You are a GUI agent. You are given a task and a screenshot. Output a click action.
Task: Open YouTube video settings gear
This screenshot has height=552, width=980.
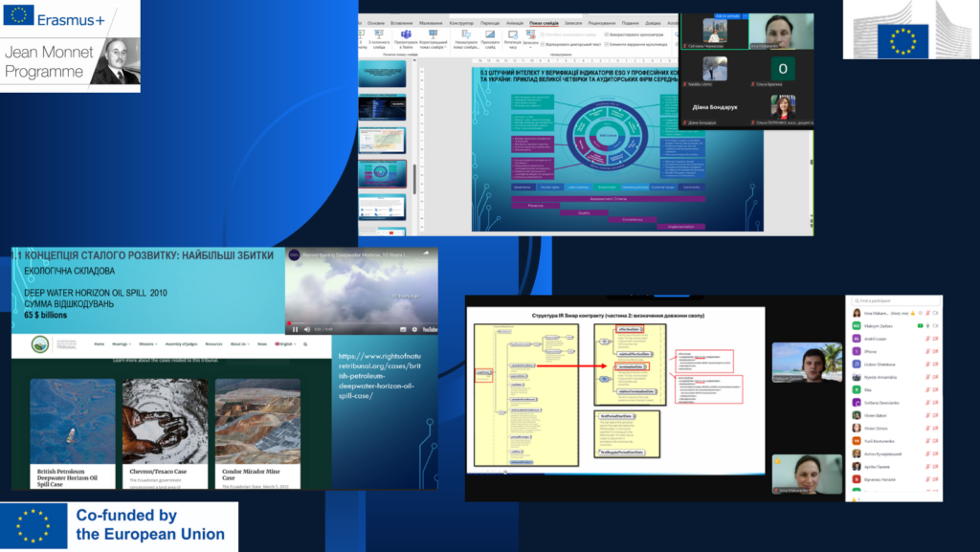coord(414,329)
